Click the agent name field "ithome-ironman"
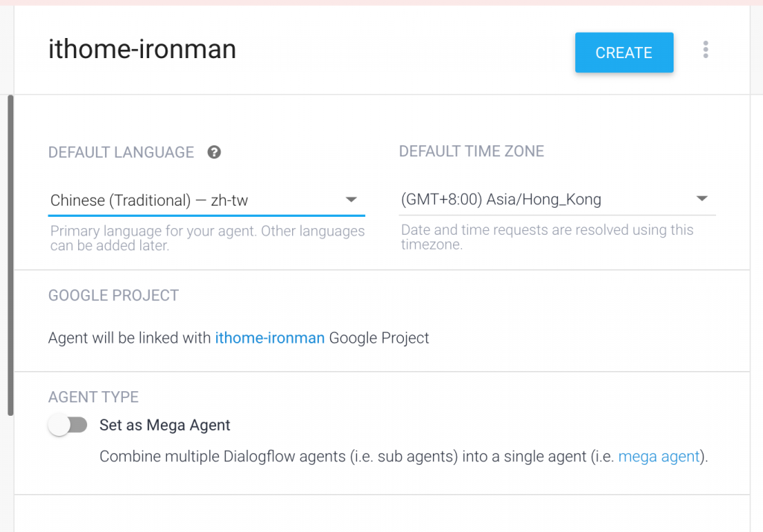The image size is (763, 532). click(x=142, y=49)
